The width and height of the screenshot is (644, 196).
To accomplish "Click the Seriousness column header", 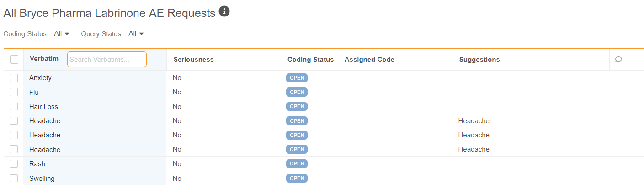I will [x=193, y=60].
